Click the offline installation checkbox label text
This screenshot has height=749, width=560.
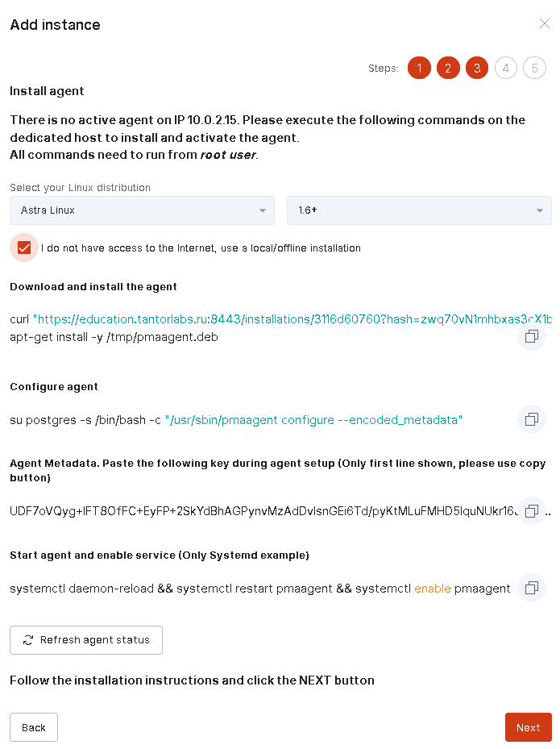(201, 248)
